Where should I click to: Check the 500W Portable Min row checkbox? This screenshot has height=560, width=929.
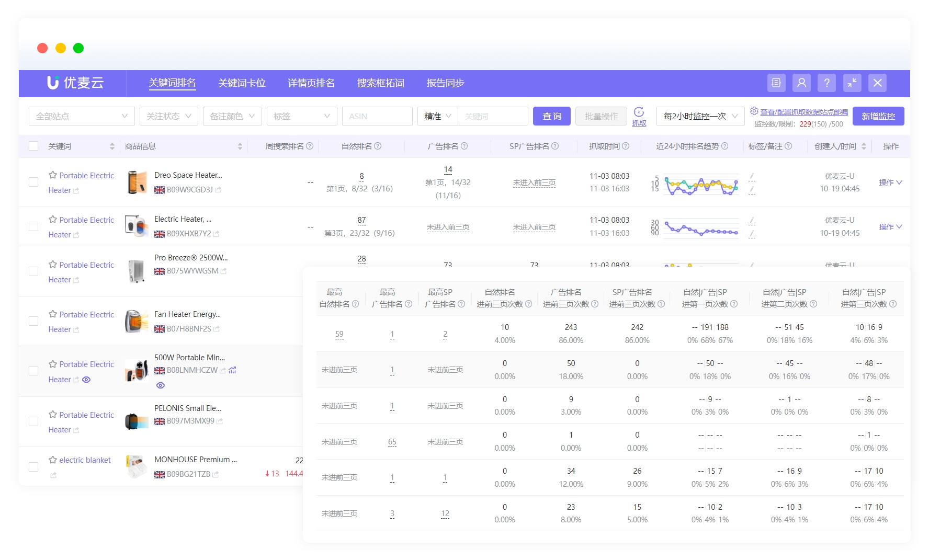[x=33, y=371]
